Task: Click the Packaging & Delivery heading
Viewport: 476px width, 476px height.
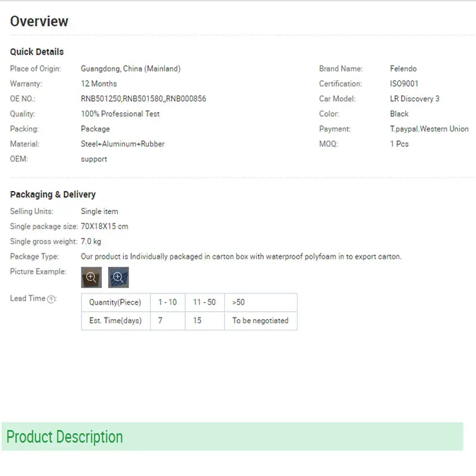Action: pos(53,195)
